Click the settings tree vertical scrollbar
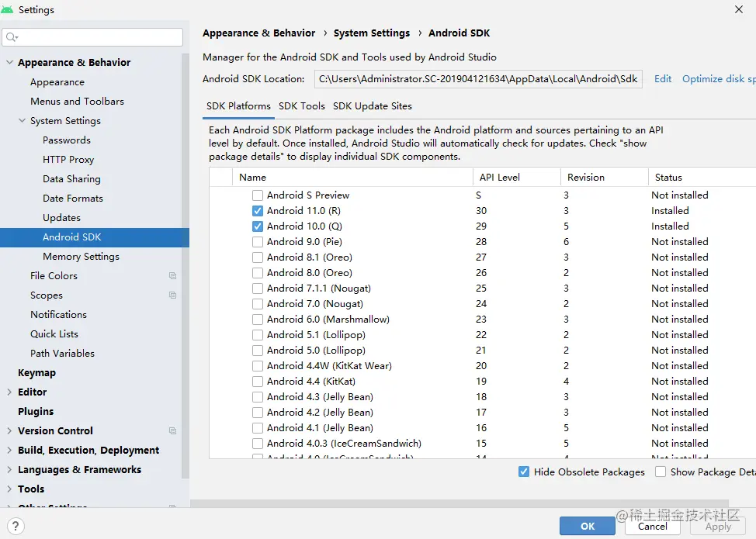Image resolution: width=756 pixels, height=539 pixels. tap(186, 266)
